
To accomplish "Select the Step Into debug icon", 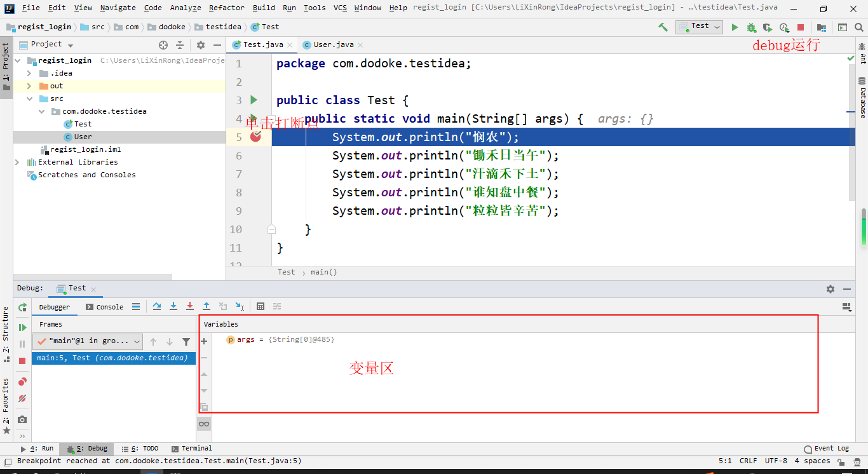I will (x=173, y=306).
